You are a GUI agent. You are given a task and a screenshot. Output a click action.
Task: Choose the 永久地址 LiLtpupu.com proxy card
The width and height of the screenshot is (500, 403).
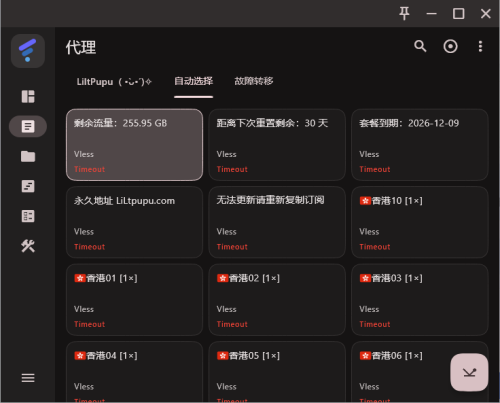click(x=134, y=222)
